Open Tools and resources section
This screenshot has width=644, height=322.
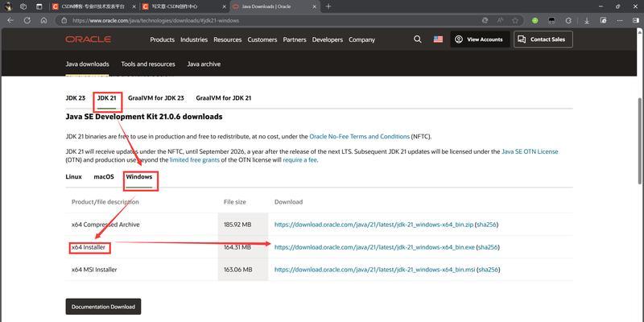point(148,64)
